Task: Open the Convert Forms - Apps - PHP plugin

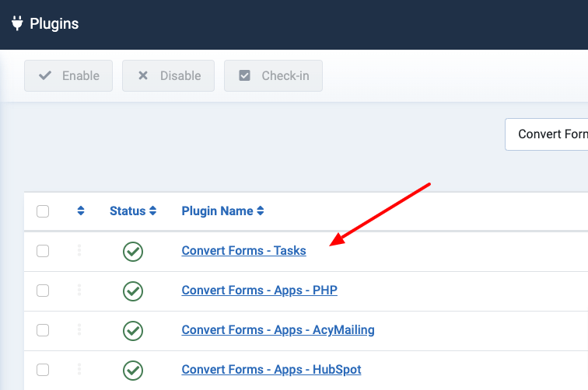Action: pos(260,291)
